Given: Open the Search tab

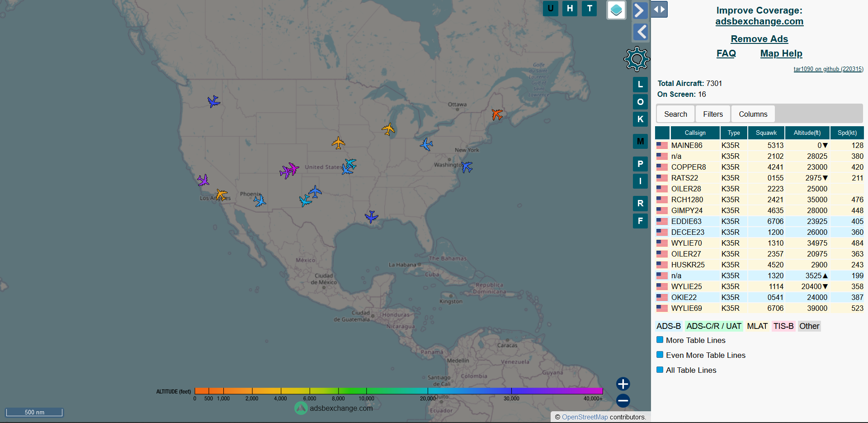Looking at the screenshot, I should [x=675, y=114].
